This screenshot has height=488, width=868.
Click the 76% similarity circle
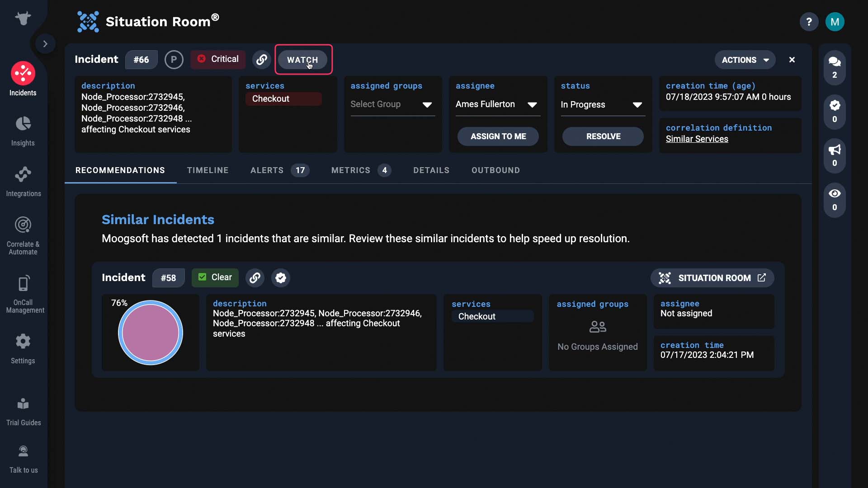pos(151,333)
